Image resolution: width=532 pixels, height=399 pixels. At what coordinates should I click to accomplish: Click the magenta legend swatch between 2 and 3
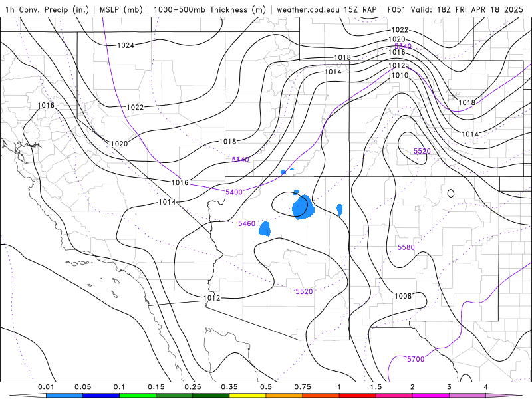(x=431, y=396)
